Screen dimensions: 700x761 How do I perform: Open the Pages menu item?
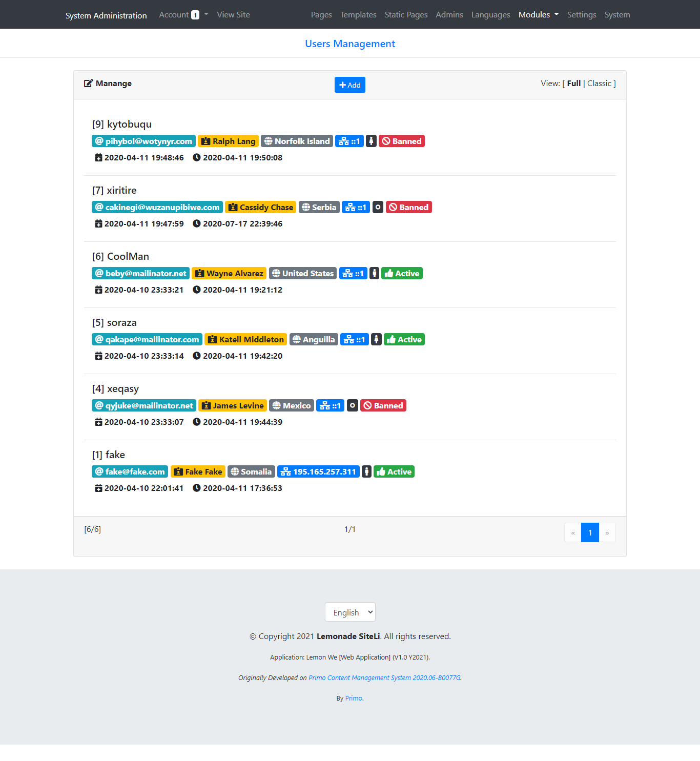click(x=321, y=14)
